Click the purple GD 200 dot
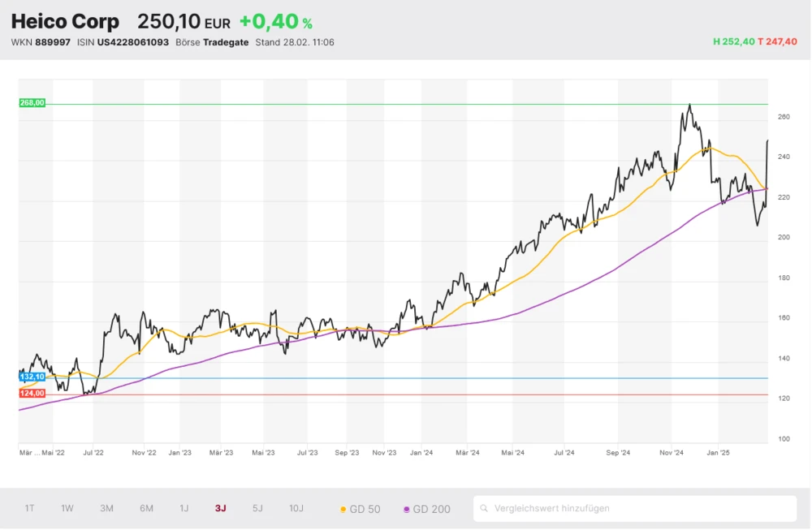 coord(407,510)
